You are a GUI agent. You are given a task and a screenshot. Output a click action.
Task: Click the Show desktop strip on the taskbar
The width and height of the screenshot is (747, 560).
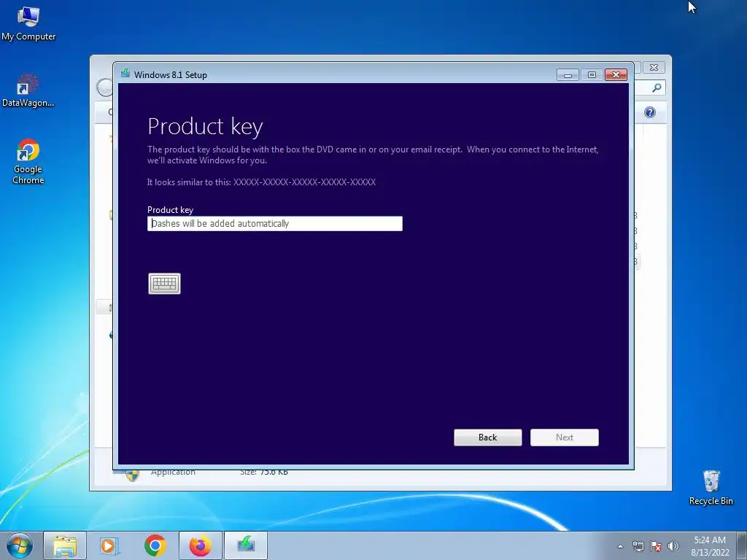[x=742, y=545]
